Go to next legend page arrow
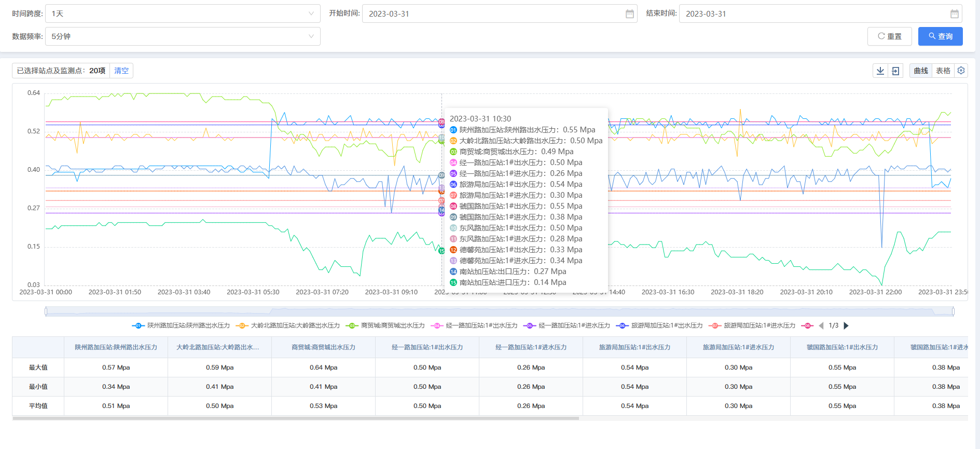The height and width of the screenshot is (449, 980). pos(846,325)
